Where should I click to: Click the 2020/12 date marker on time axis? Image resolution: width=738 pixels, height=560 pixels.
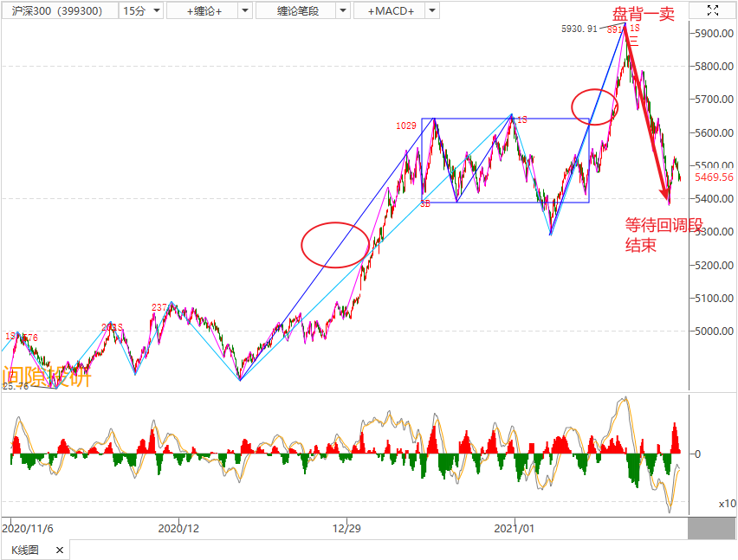point(179,527)
